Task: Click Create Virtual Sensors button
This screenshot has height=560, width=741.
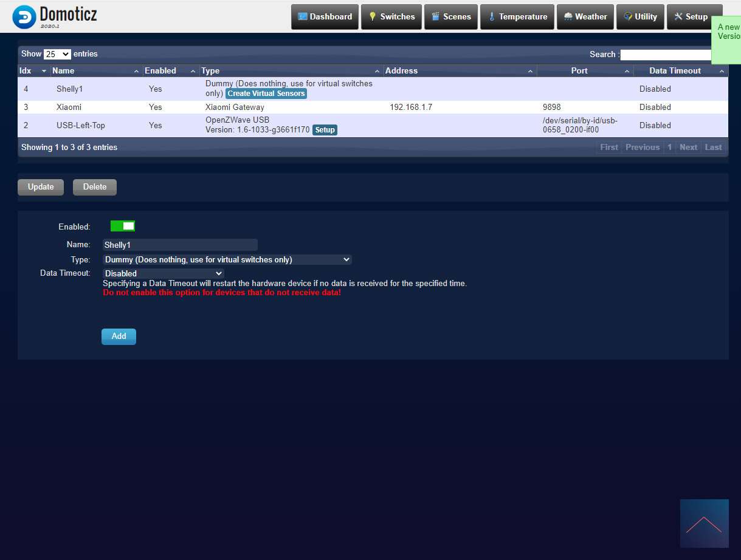Action: (x=266, y=94)
